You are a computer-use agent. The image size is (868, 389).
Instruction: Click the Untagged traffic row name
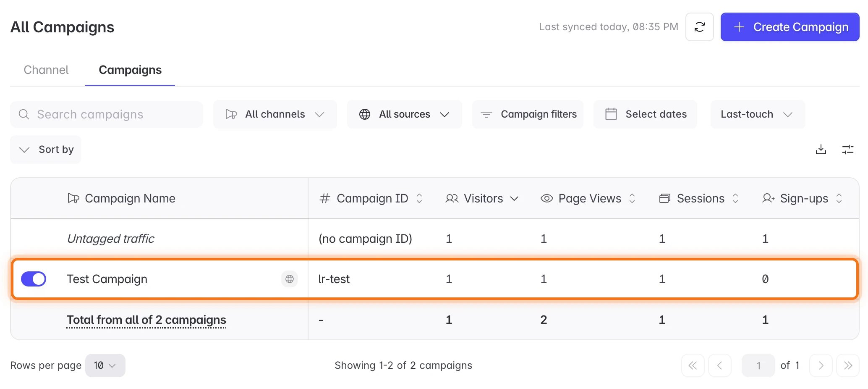tap(111, 239)
